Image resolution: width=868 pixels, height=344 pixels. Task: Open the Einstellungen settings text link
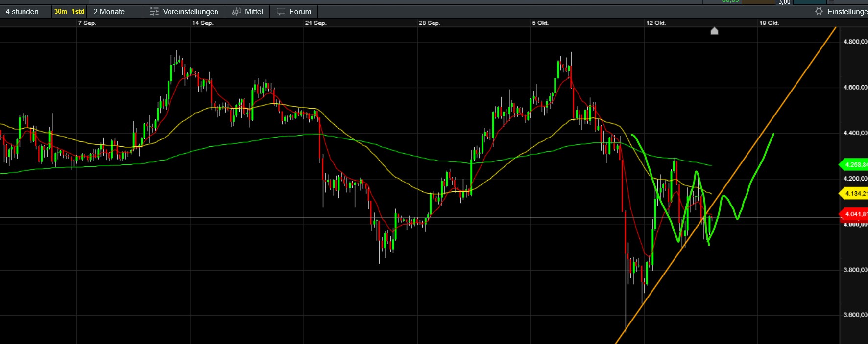[x=847, y=11]
